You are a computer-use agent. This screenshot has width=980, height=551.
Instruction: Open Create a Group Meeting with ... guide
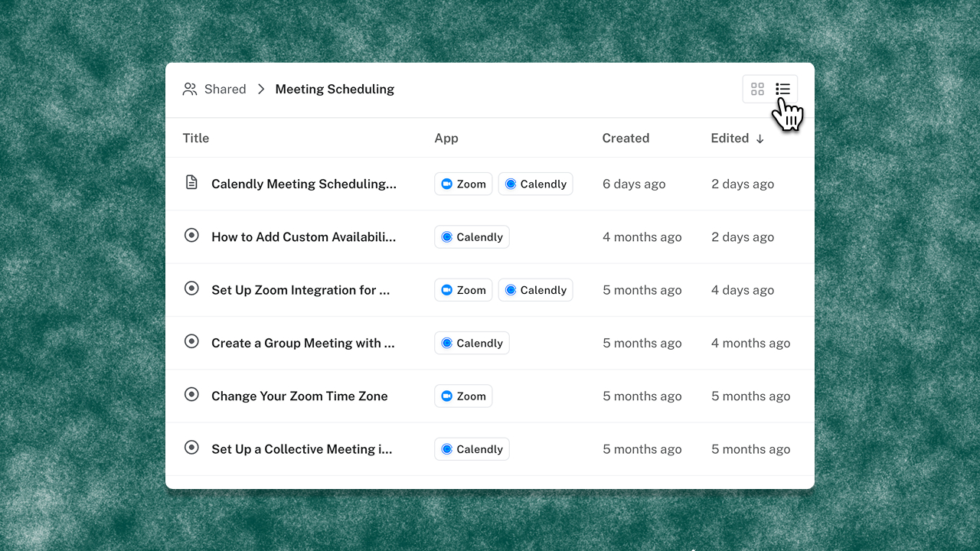click(x=303, y=344)
